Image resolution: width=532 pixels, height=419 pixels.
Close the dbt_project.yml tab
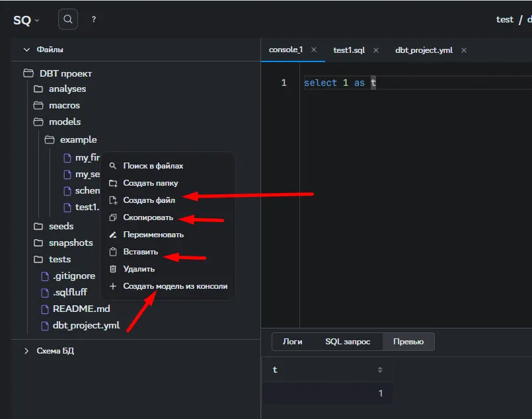[464, 50]
